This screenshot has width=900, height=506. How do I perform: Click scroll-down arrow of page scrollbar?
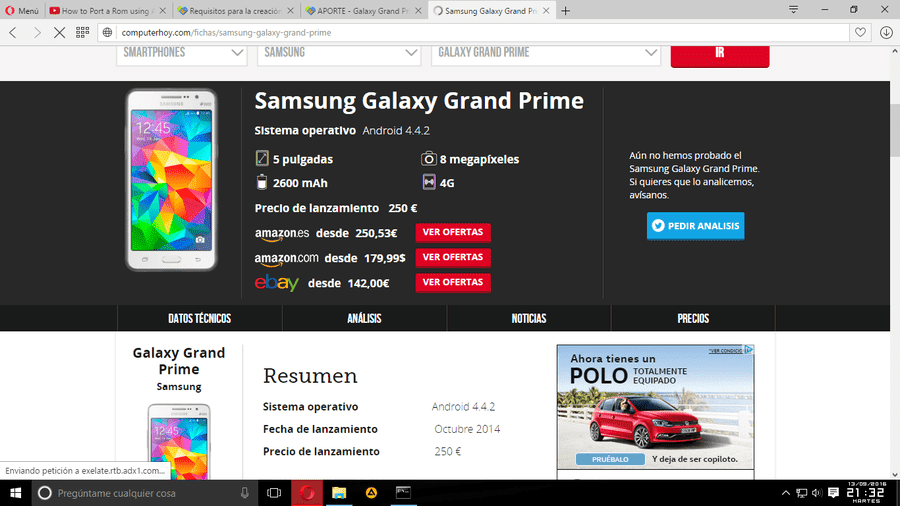click(894, 474)
